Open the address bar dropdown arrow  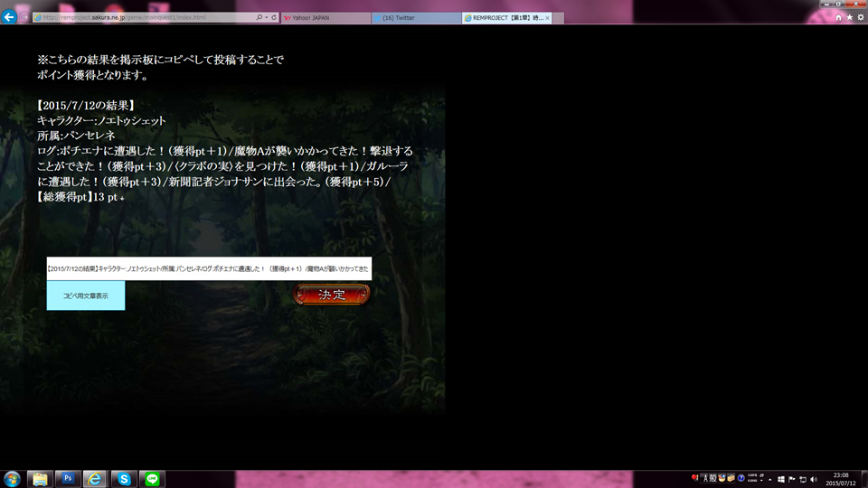266,17
